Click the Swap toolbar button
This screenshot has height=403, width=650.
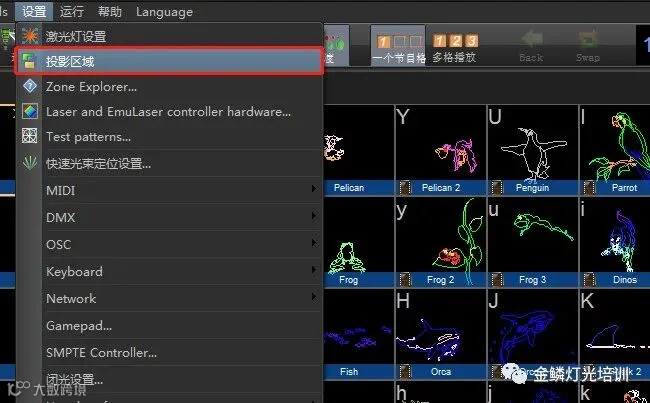tap(588, 46)
